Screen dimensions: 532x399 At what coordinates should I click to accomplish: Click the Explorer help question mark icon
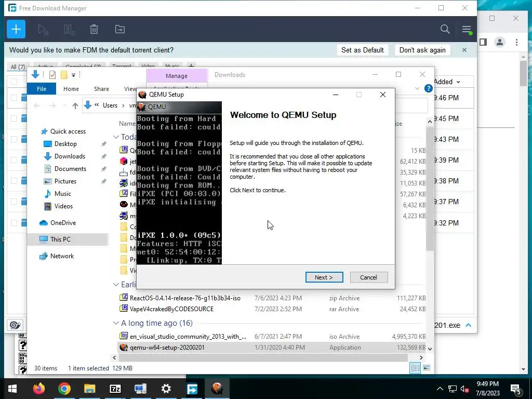click(x=428, y=88)
